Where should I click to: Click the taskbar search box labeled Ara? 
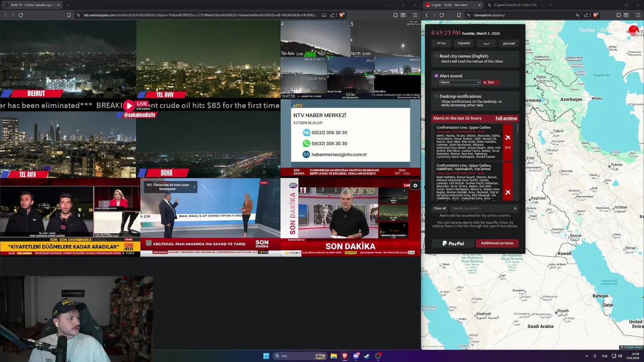pyautogui.click(x=300, y=356)
